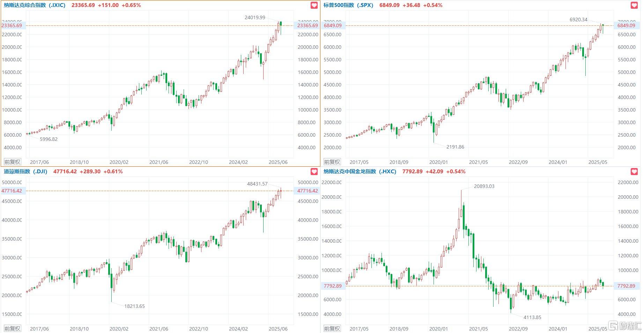
Task: Click right-axis 47716.42 price tag on Dow chart
Action: [308, 191]
